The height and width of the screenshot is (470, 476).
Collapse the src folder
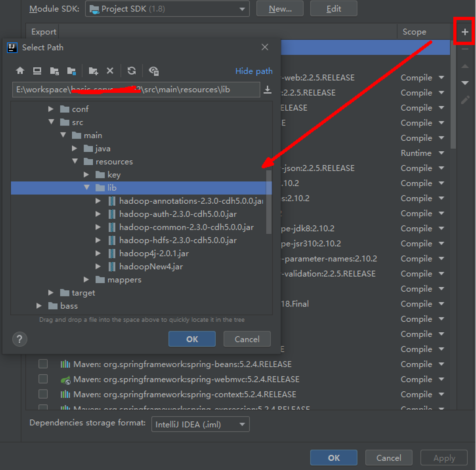click(51, 122)
